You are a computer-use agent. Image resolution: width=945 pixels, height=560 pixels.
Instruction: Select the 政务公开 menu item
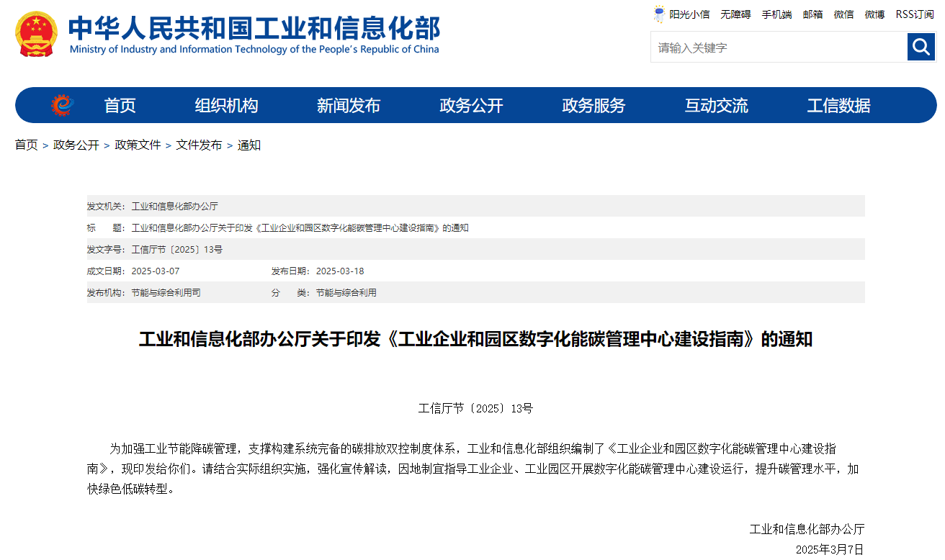(470, 105)
